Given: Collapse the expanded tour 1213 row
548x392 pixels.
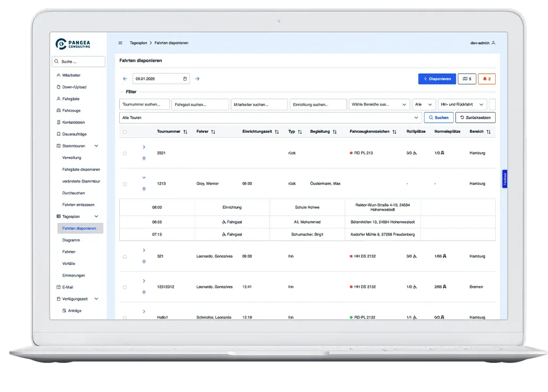Looking at the screenshot, I should point(144,178).
